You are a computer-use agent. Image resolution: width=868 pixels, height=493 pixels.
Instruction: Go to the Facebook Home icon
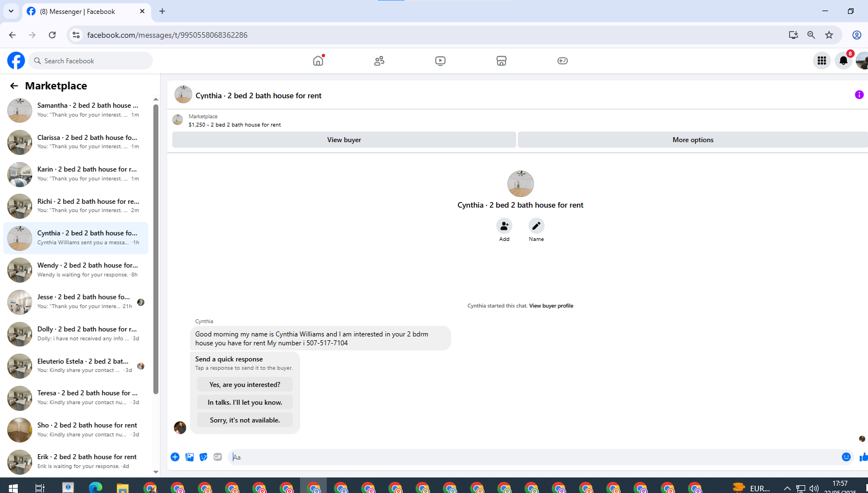(318, 61)
